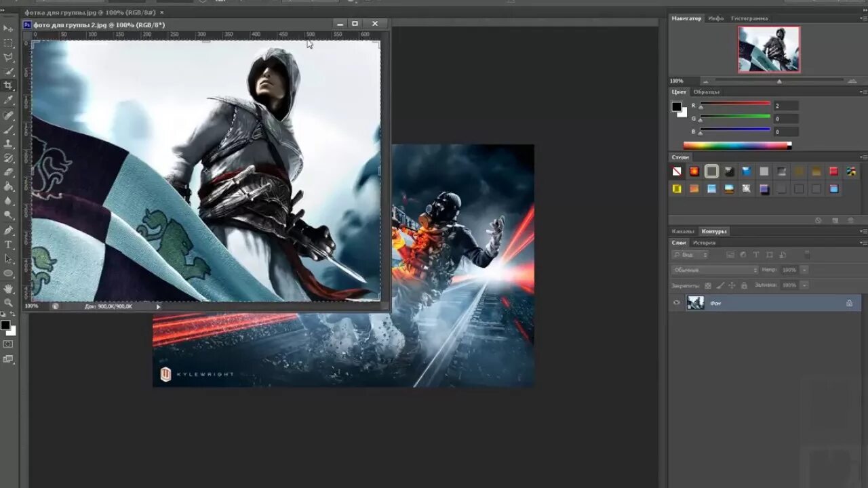Open the opacity Непр slider arrow
Image resolution: width=868 pixels, height=488 pixels.
804,270
